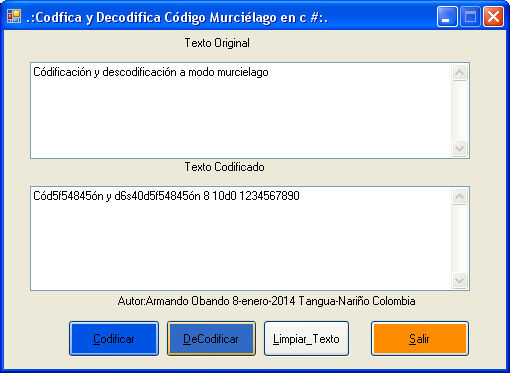Click the 'Texto Codificado' label
This screenshot has height=373, width=510.
point(224,167)
